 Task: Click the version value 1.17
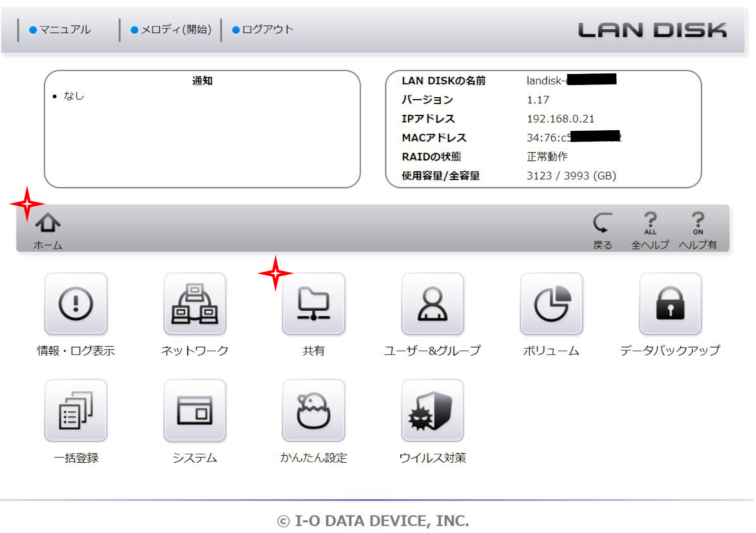[538, 100]
